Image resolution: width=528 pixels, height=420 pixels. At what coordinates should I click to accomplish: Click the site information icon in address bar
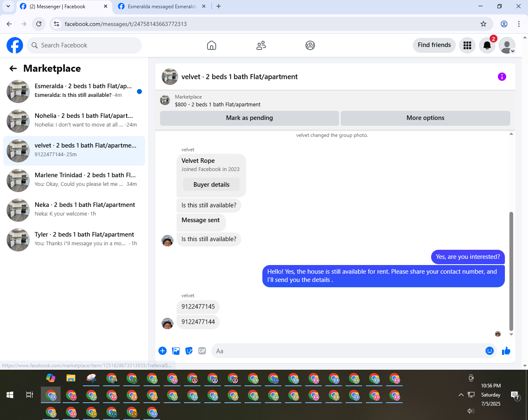57,24
